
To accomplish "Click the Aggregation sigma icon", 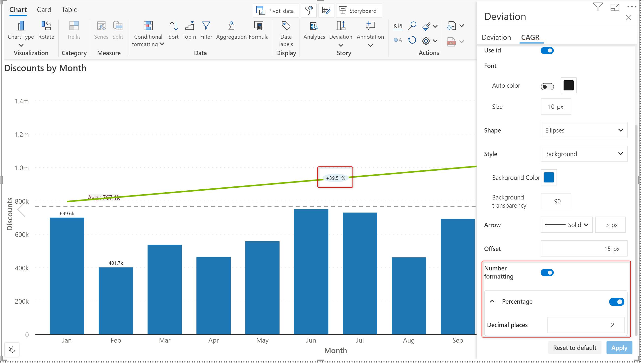I will pyautogui.click(x=231, y=26).
